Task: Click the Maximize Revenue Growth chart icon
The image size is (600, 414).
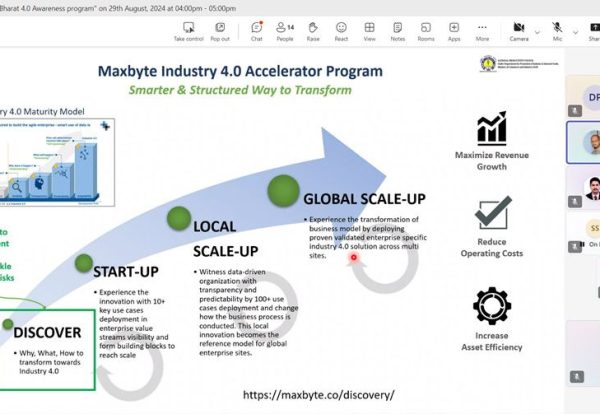Action: pyautogui.click(x=492, y=129)
